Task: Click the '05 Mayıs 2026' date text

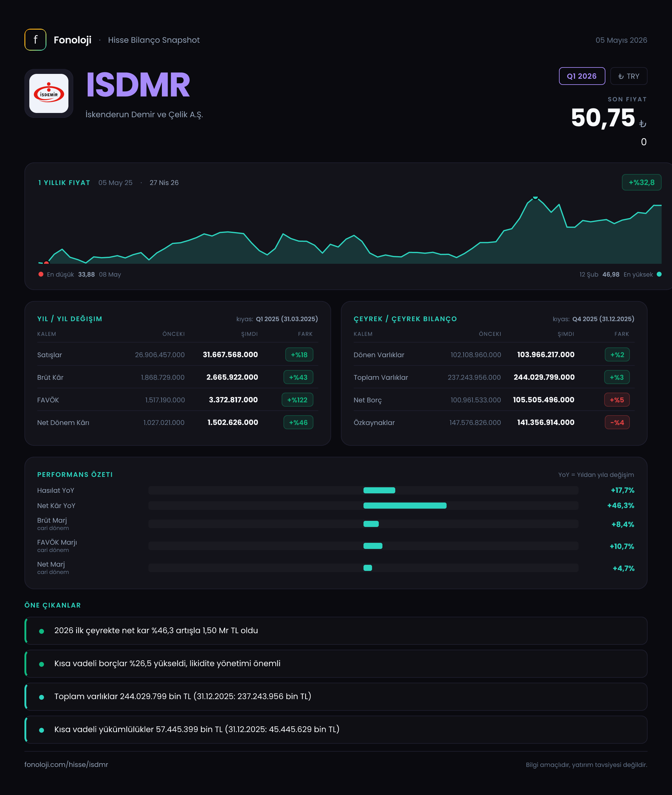Action: click(x=621, y=40)
